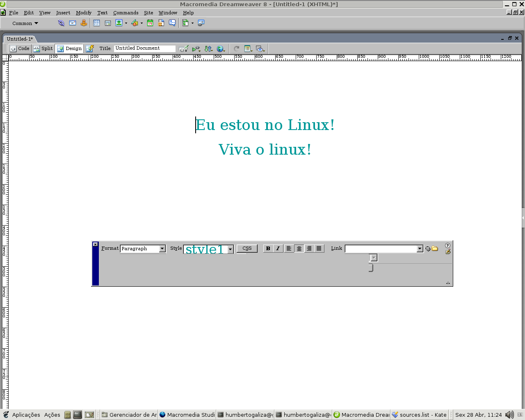Insert a table icon
This screenshot has width=525, height=420.
pos(96,23)
